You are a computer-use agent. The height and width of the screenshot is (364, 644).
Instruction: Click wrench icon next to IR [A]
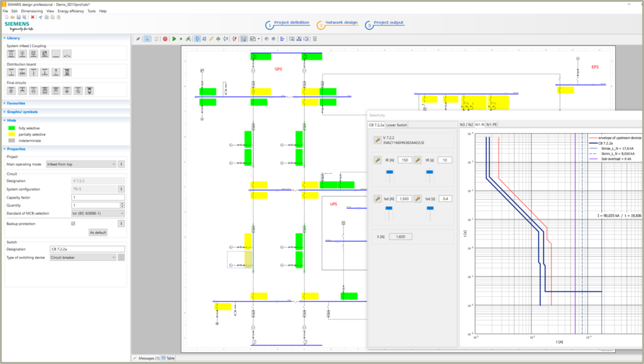click(x=377, y=160)
